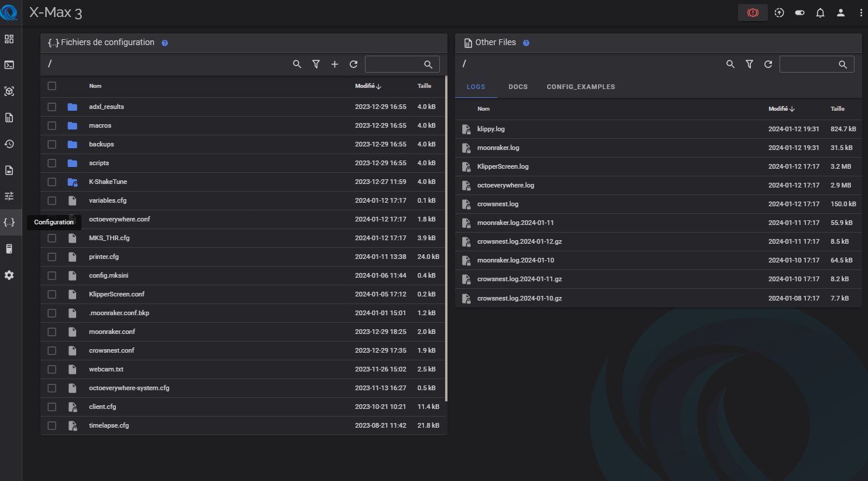Screen dimensions: 868x481
Task: Switch to the CONFIG_EXAMPLES tab
Action: click(x=580, y=87)
